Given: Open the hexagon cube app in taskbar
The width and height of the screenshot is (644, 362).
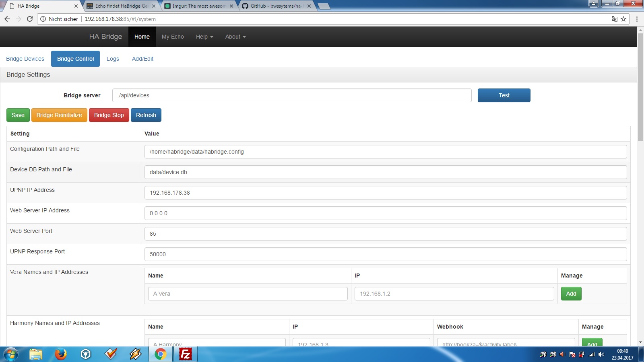Looking at the screenshot, I should (86, 354).
